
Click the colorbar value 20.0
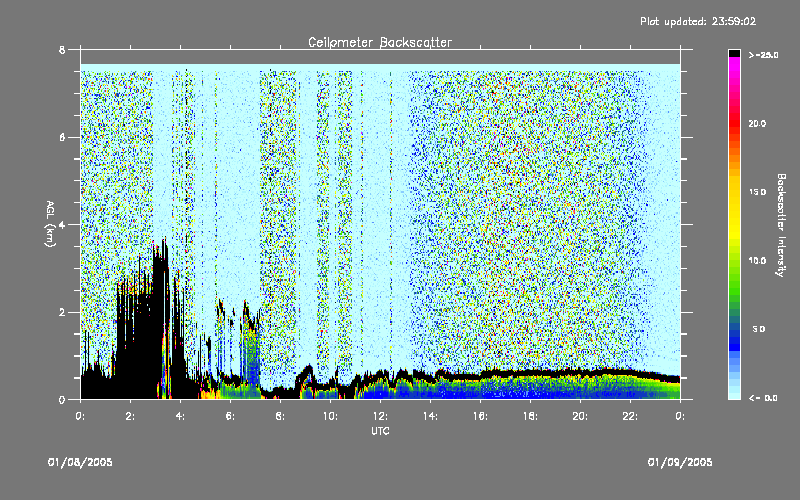757,123
